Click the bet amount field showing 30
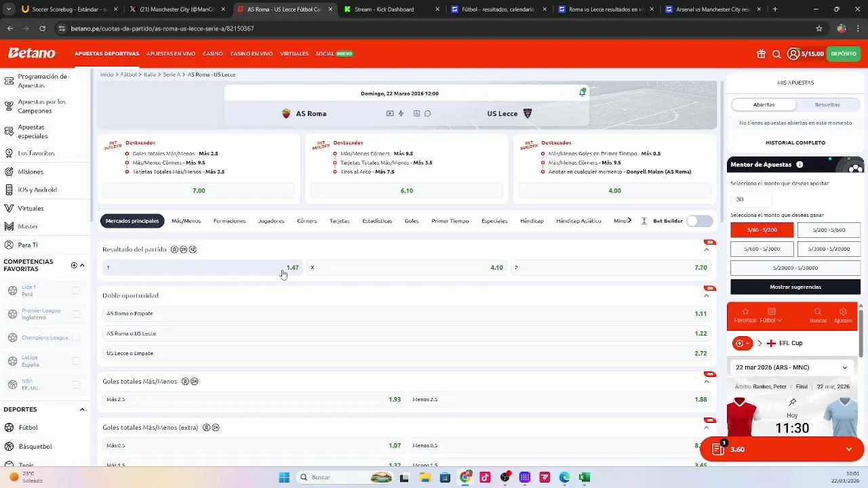 tap(751, 199)
